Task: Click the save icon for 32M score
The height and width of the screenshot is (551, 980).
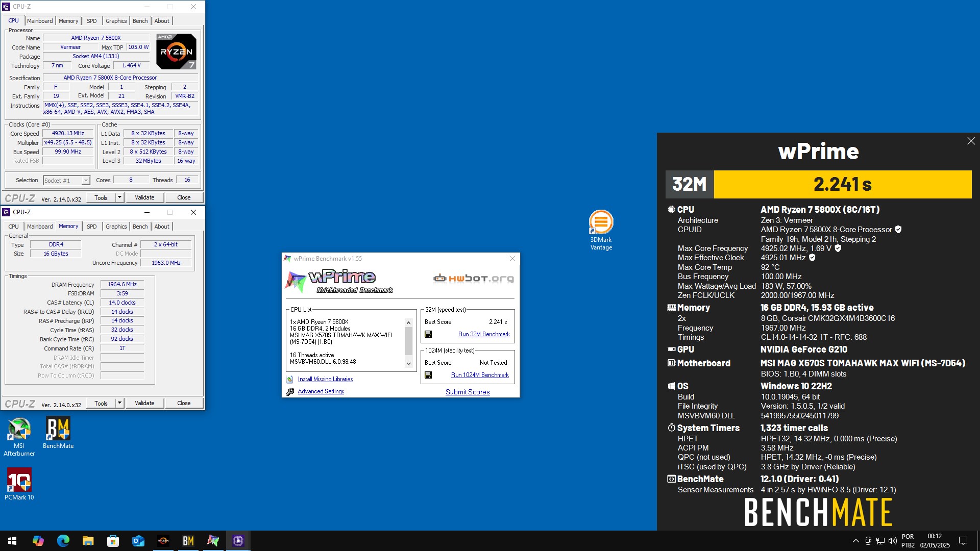Action: click(428, 334)
